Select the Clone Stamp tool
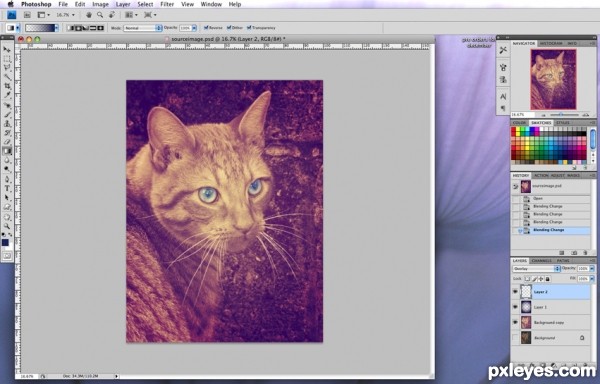The image size is (600, 384). click(x=7, y=124)
